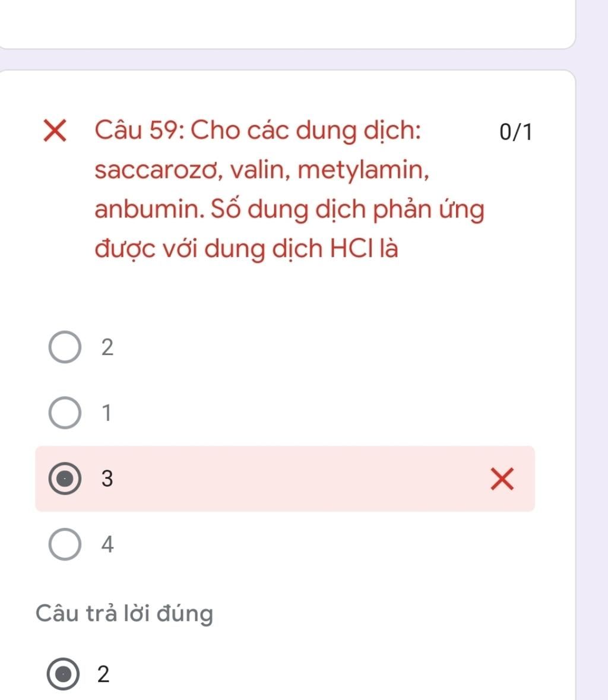The height and width of the screenshot is (700, 608).
Task: Select the radio button for answer 4
Action: point(65,544)
